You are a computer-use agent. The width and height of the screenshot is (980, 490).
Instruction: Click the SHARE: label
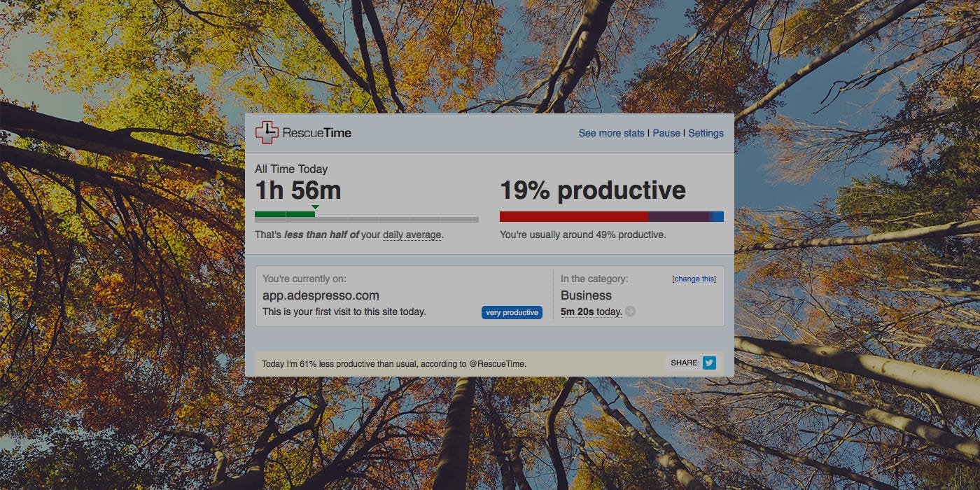coord(685,363)
